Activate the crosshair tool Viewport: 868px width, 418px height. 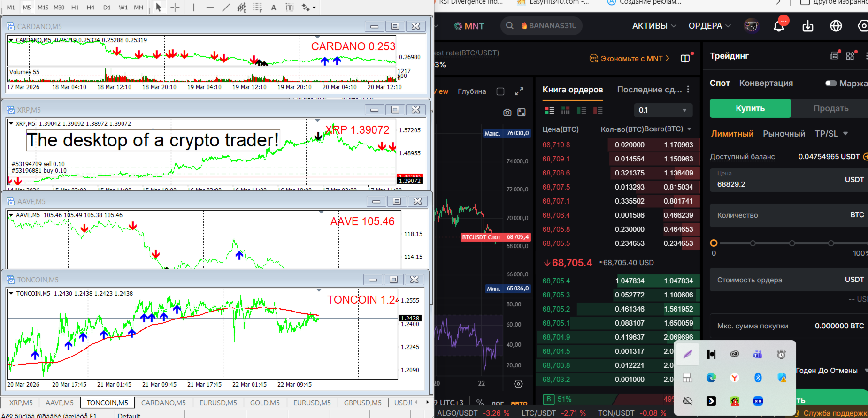[x=175, y=7]
